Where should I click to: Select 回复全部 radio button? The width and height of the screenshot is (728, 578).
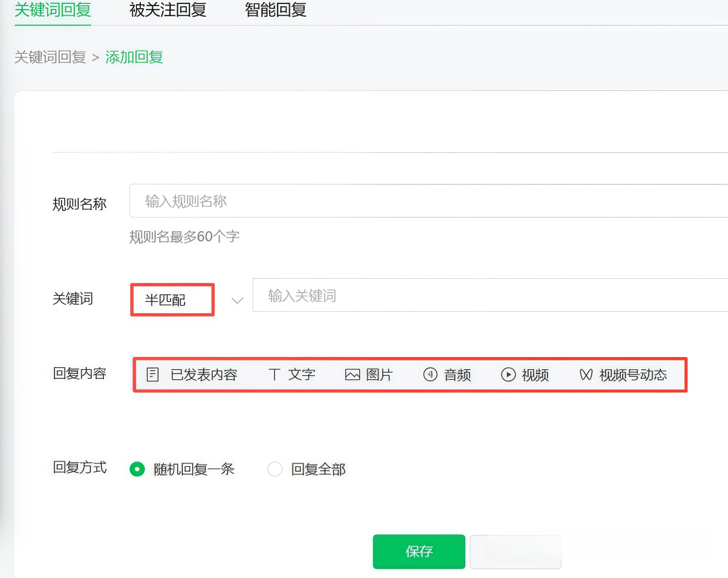[x=275, y=469]
